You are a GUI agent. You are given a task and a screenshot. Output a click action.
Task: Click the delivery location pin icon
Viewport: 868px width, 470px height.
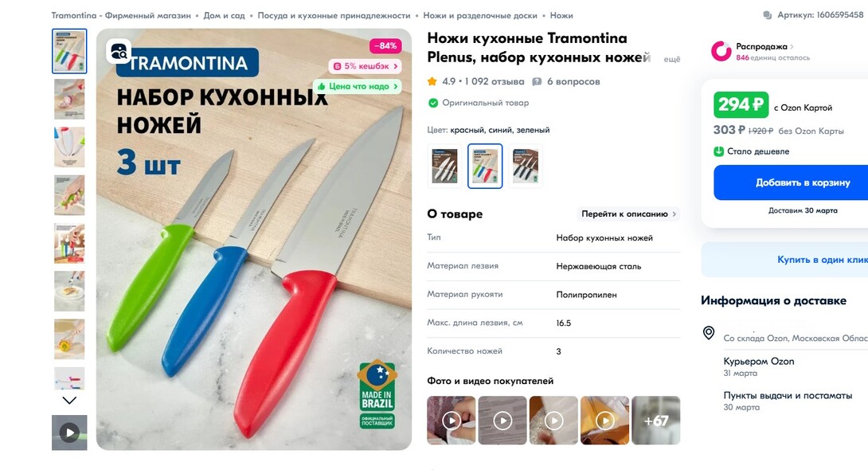pos(709,332)
